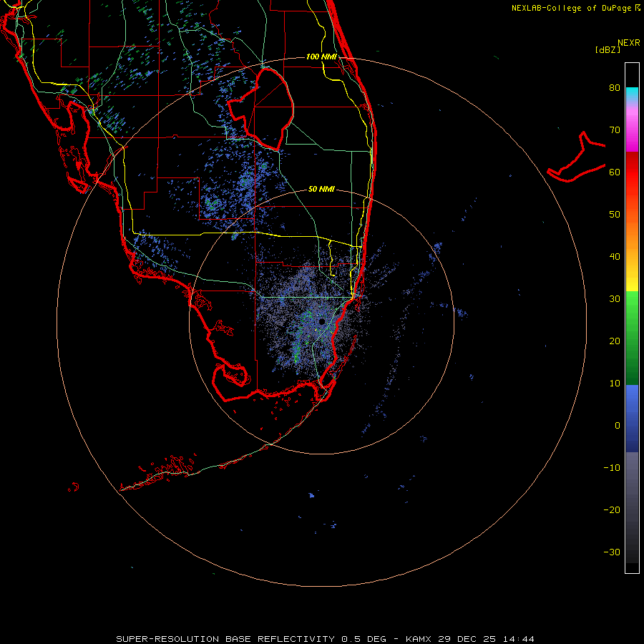Click the 50 value on dBZ scale
Image resolution: width=644 pixels, height=644 pixels.
click(615, 215)
